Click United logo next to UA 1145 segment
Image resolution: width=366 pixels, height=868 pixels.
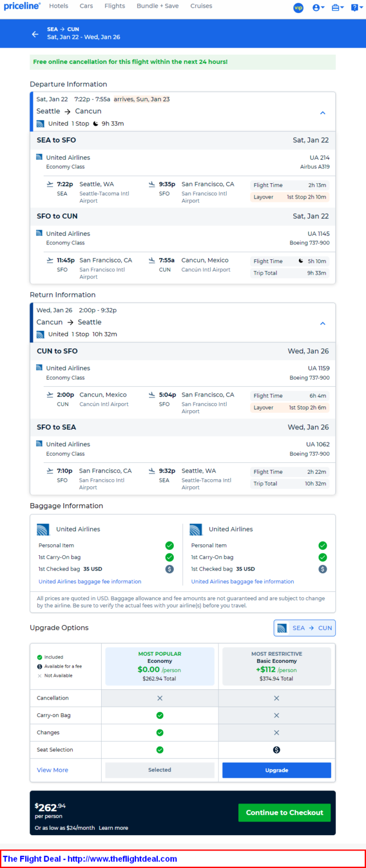39,233
